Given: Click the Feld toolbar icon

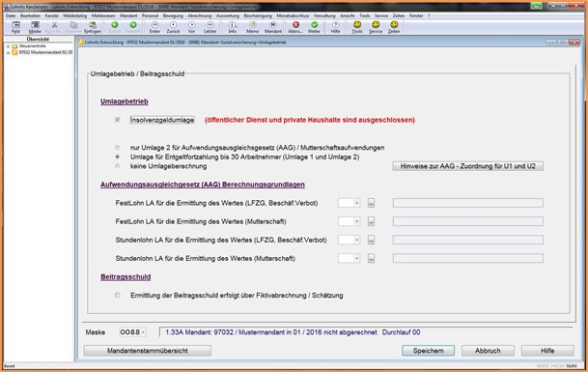Looking at the screenshot, I should (x=15, y=27).
